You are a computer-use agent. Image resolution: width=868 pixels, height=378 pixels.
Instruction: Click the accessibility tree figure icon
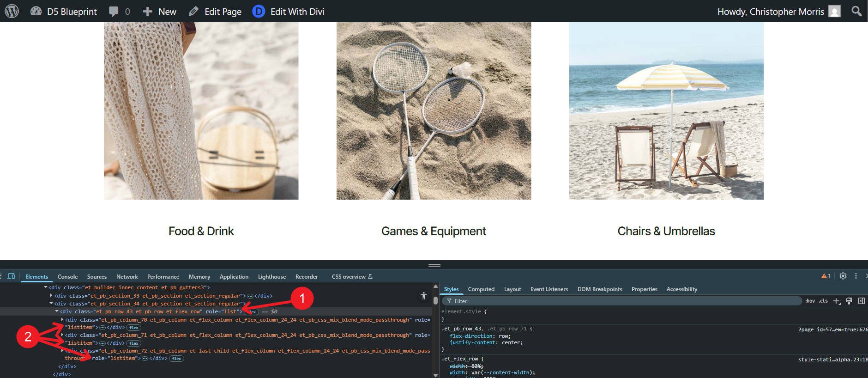point(423,296)
